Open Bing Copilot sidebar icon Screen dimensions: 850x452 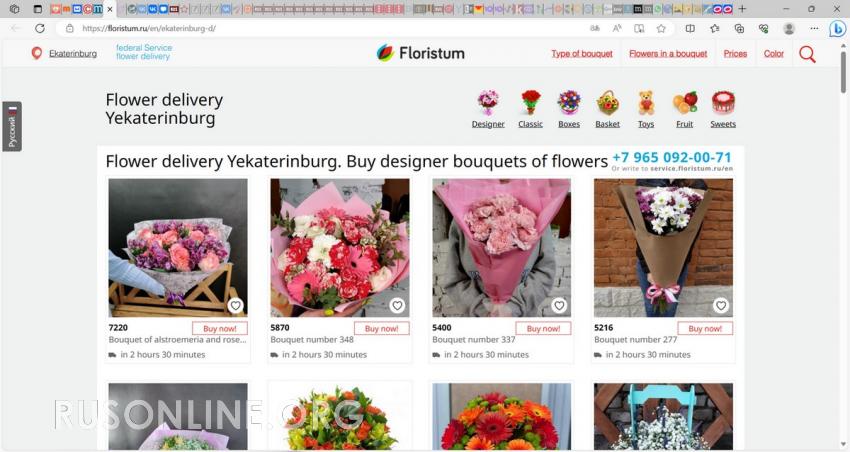point(838,28)
